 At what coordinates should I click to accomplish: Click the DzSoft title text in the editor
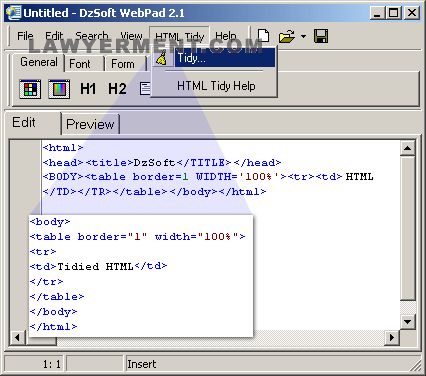click(154, 163)
